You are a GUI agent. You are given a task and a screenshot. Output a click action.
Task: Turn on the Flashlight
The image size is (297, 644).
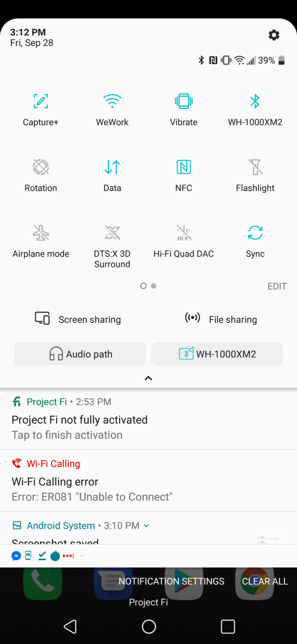[255, 167]
